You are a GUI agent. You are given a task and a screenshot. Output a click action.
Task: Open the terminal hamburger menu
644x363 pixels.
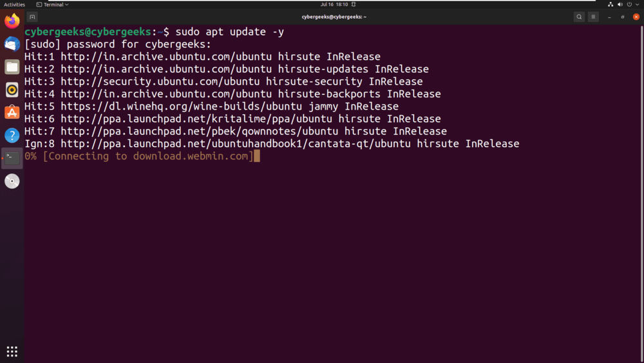[593, 17]
